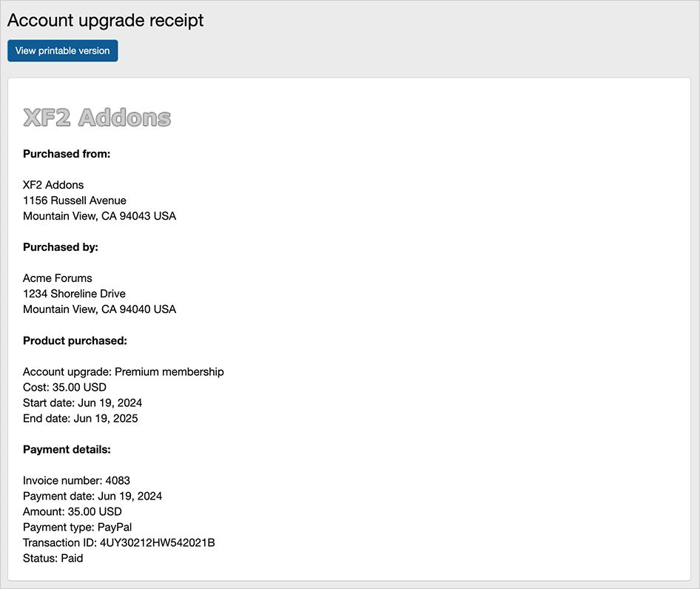
Task: Click the 1234 Shoreline Drive address line
Action: coord(74,294)
